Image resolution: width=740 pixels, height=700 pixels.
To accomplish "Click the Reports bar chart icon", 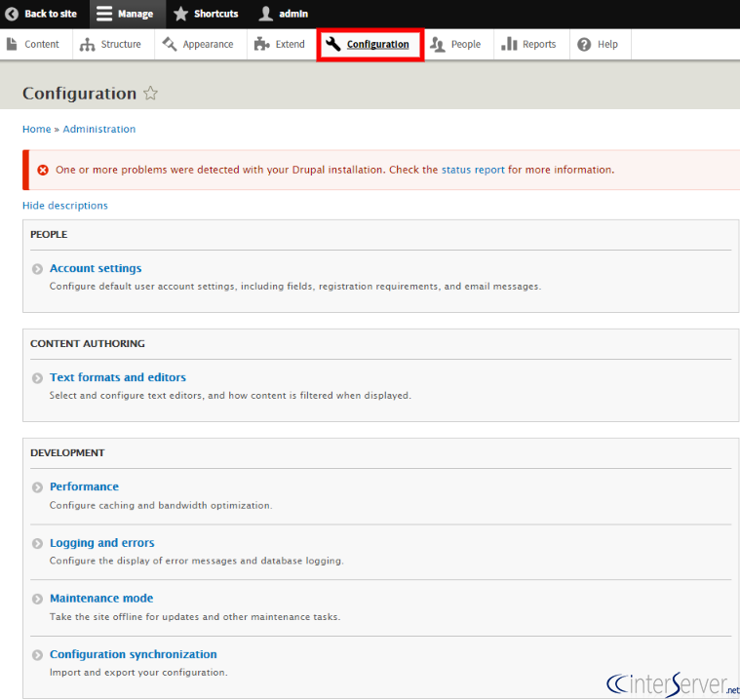I will click(509, 44).
